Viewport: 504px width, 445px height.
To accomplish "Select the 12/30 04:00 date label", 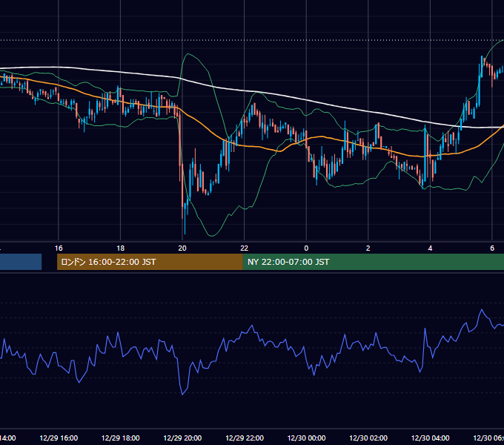I will pyautogui.click(x=431, y=438).
